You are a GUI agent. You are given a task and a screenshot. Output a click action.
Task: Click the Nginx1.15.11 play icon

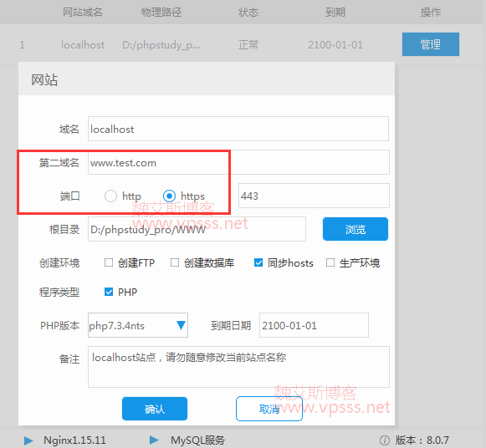[28, 440]
